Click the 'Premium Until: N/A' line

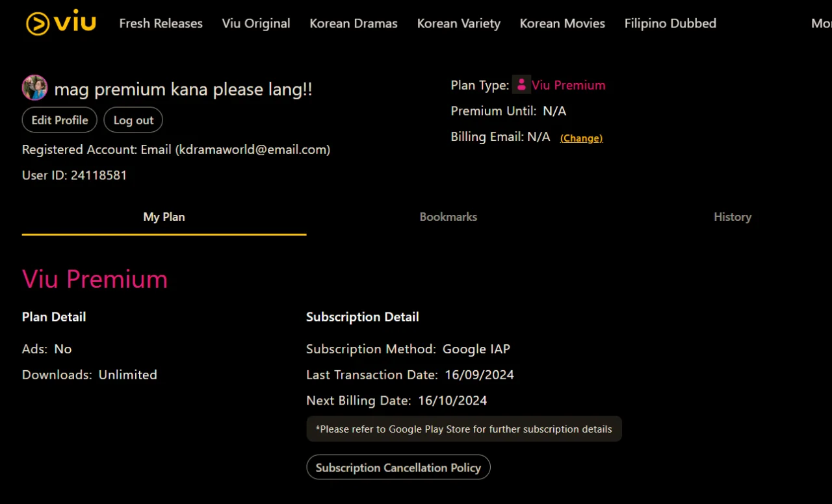pos(508,111)
